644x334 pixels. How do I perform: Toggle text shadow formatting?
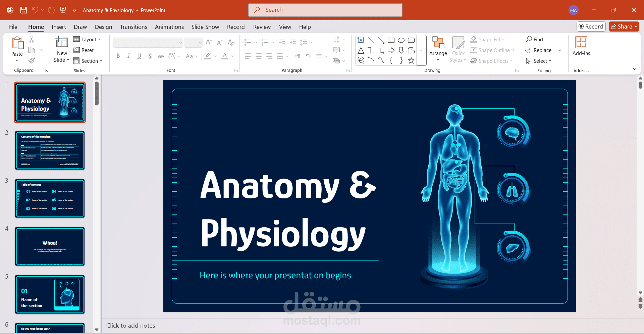click(150, 56)
